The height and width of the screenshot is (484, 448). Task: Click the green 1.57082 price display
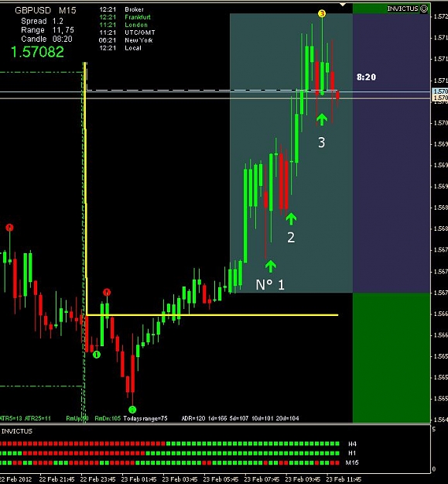click(x=37, y=52)
